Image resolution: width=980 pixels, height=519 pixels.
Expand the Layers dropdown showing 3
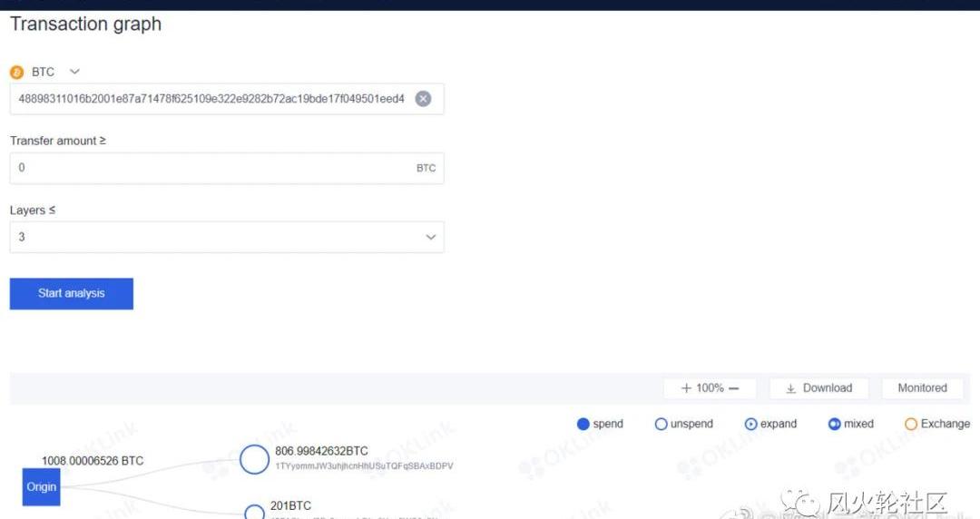point(430,237)
